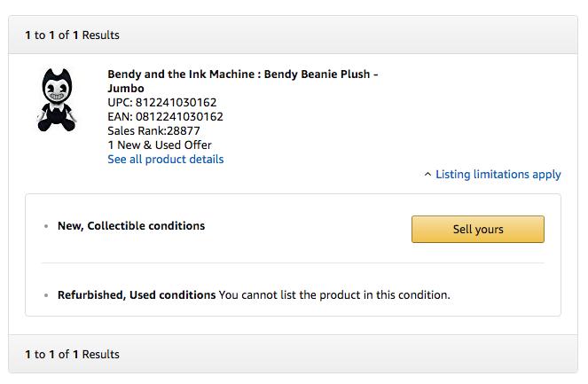Expand "Listing limitations apply"
This screenshot has width=588, height=384.
click(x=498, y=175)
